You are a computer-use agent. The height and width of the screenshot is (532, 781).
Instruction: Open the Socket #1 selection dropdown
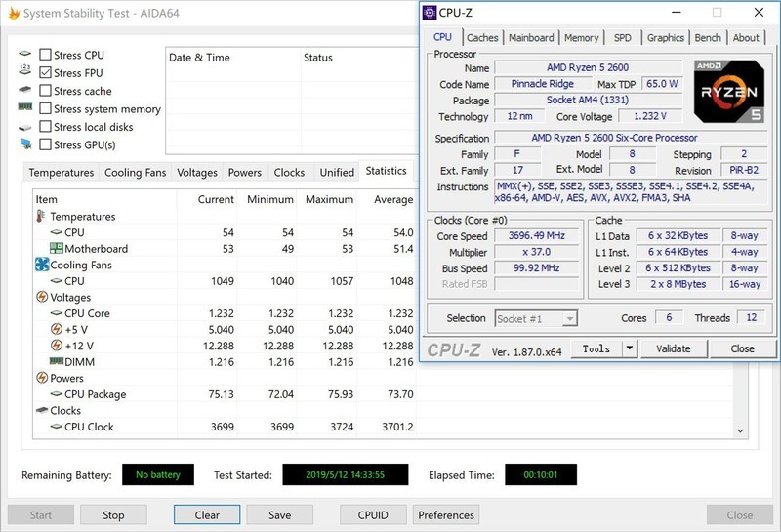point(536,319)
